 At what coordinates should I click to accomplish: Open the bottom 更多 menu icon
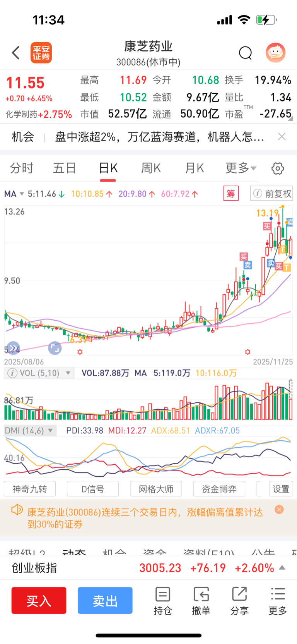point(278,601)
